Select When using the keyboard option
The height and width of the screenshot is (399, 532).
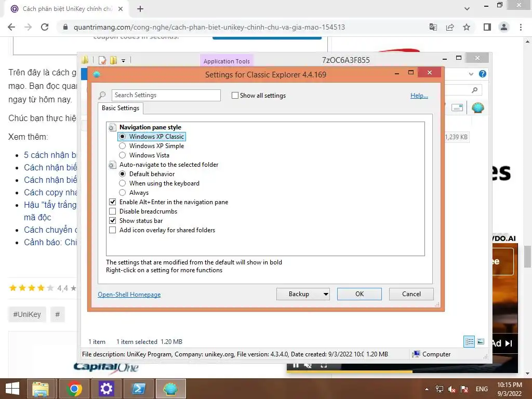pyautogui.click(x=123, y=183)
